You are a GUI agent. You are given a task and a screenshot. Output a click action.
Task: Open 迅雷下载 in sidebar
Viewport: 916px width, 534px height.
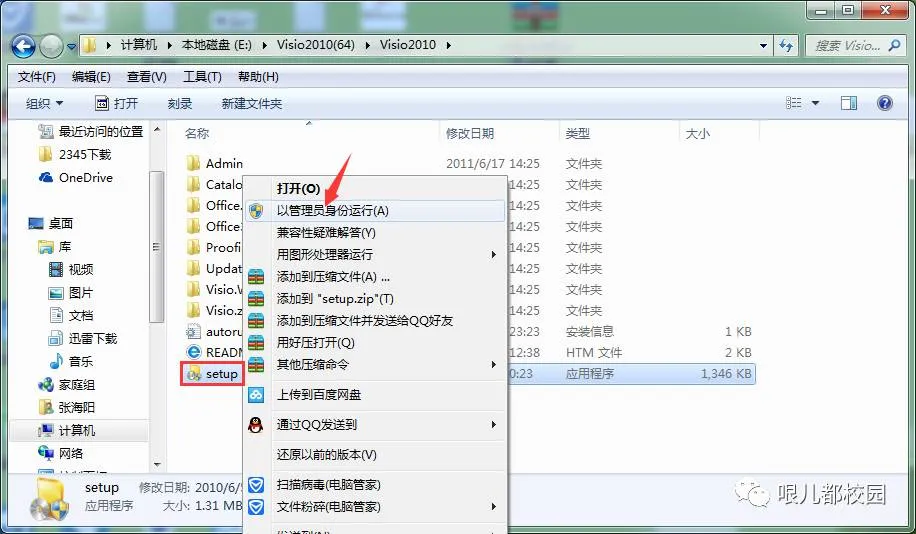click(x=83, y=338)
